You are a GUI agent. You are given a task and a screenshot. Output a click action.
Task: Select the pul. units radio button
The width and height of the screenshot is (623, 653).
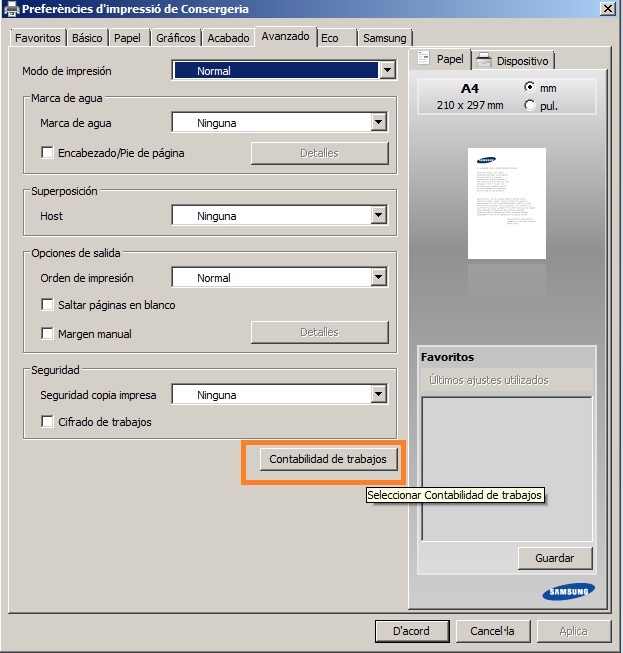coord(530,105)
